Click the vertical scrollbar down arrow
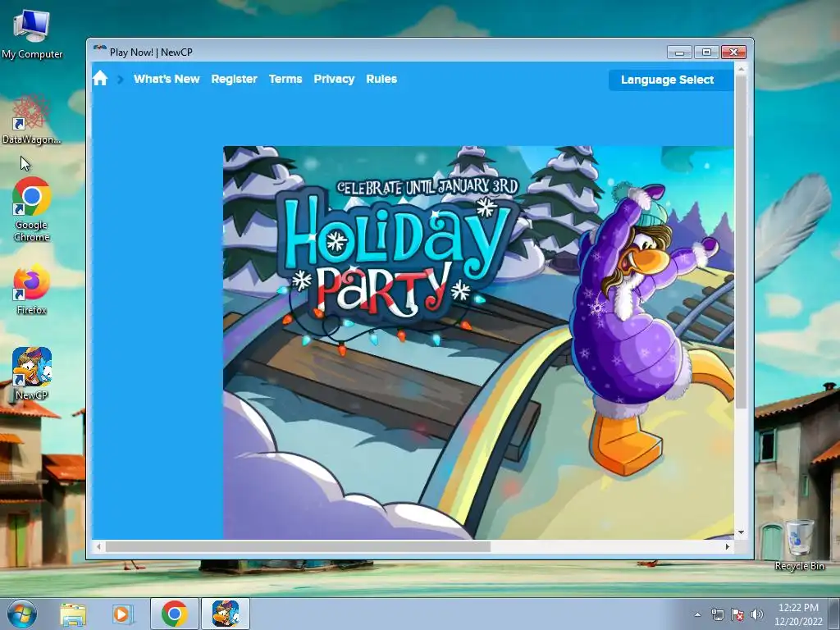 click(x=741, y=532)
